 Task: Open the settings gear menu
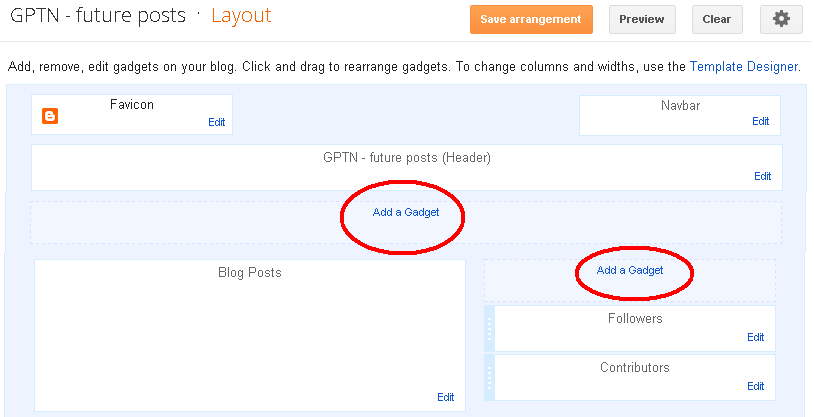click(781, 19)
